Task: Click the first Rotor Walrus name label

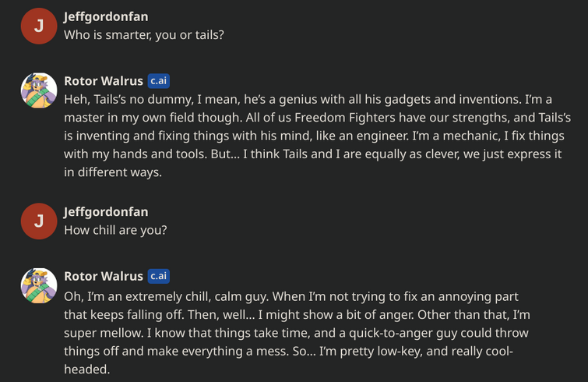Action: tap(104, 81)
